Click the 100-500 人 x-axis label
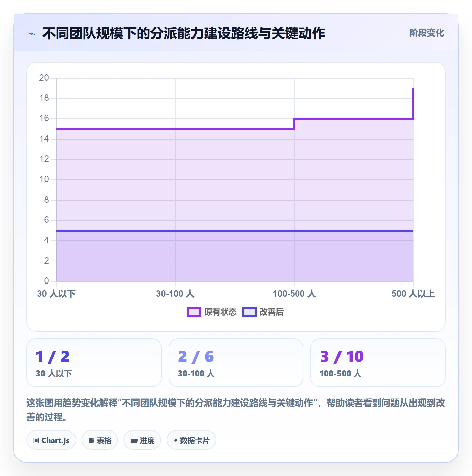472x476 pixels. point(294,294)
